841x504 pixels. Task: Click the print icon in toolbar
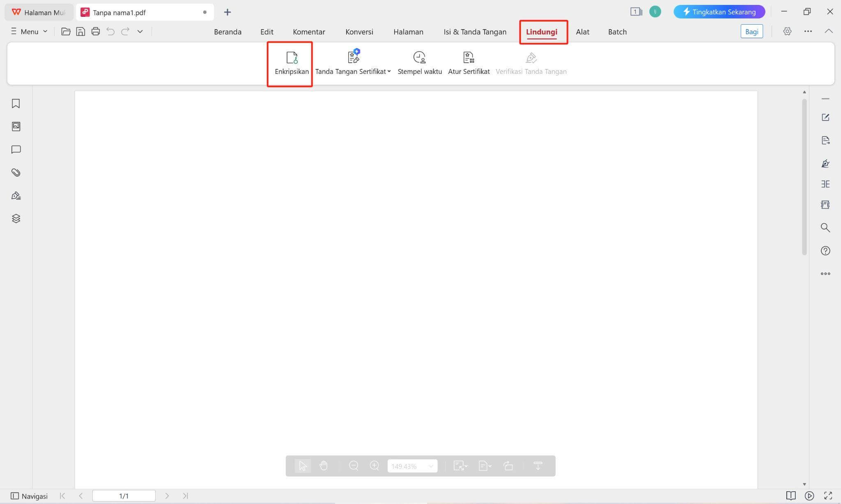pos(95,32)
